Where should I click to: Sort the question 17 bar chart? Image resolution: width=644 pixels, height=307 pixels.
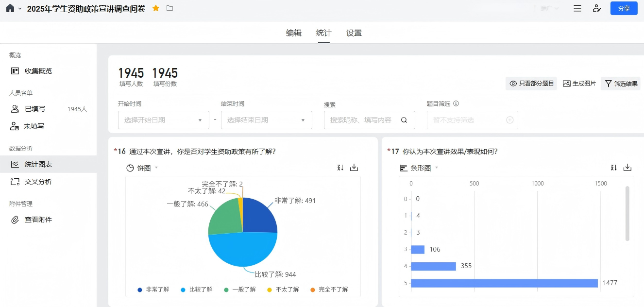[x=613, y=168]
